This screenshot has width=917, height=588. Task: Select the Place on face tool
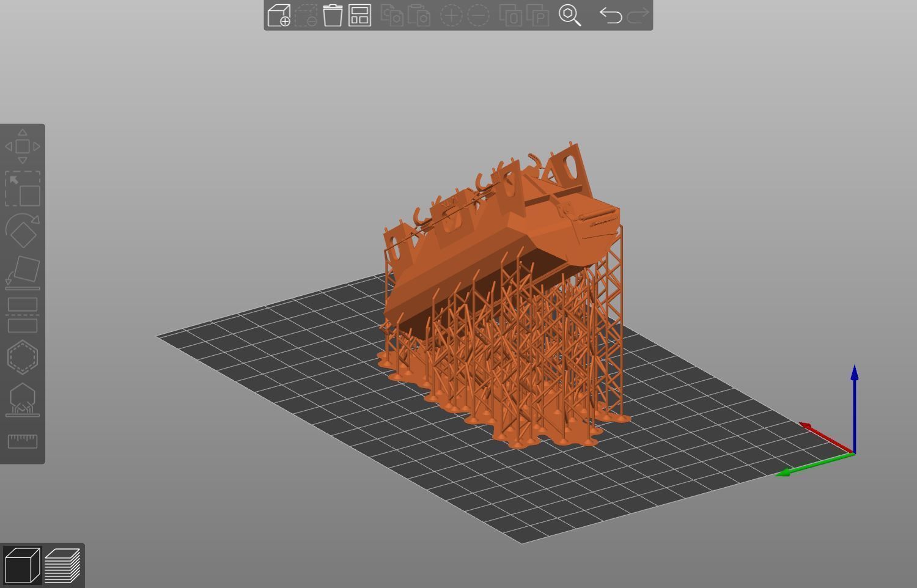point(23,273)
